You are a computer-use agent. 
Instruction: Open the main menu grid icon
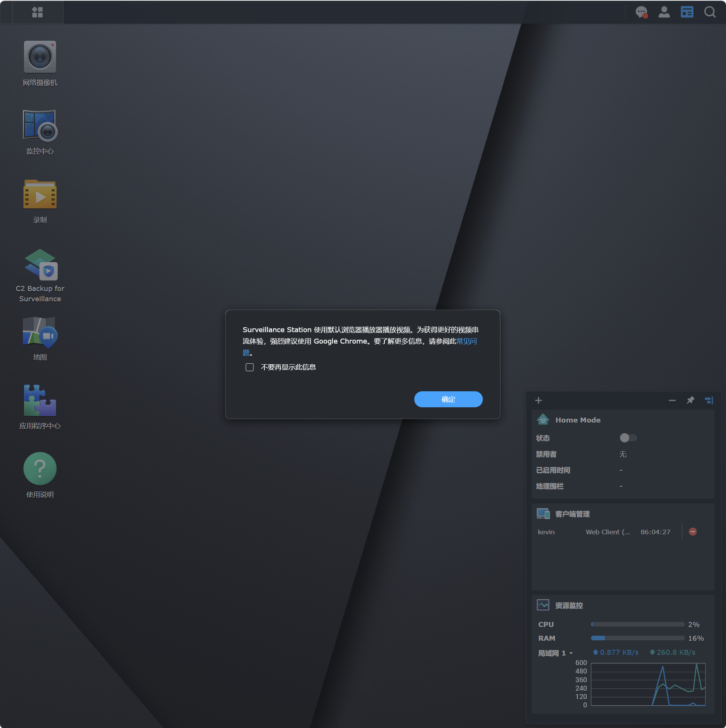(37, 12)
